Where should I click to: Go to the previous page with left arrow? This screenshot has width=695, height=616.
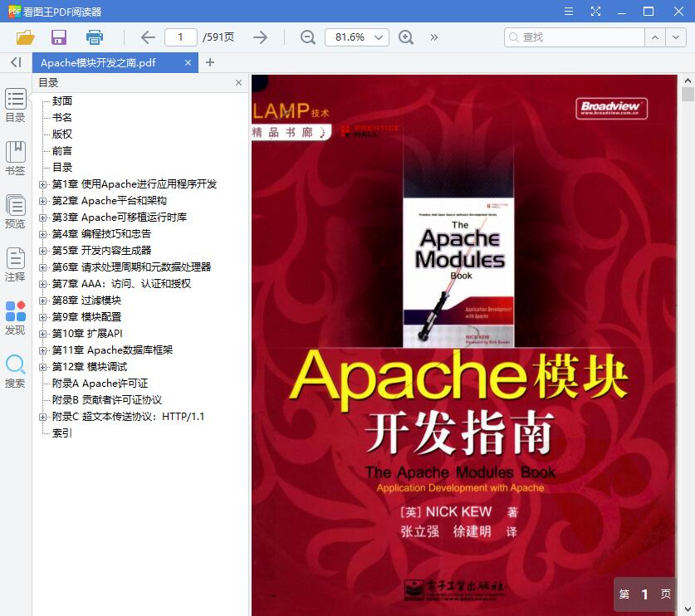[148, 37]
